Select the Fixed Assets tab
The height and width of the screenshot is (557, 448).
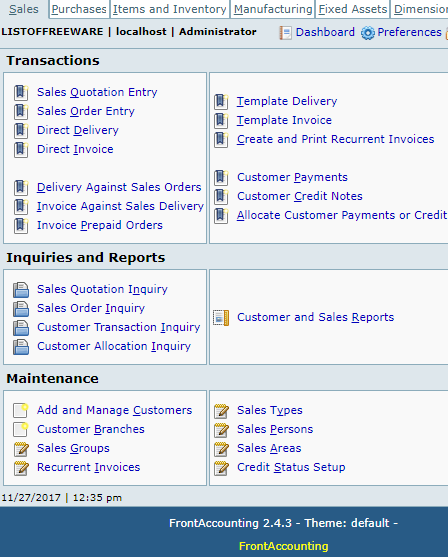tap(353, 9)
